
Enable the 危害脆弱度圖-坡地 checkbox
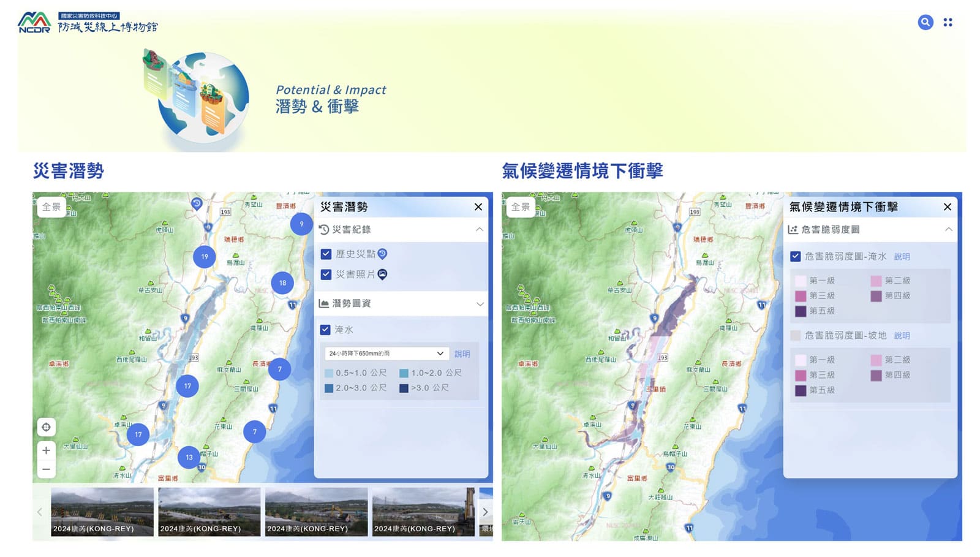[x=795, y=335]
